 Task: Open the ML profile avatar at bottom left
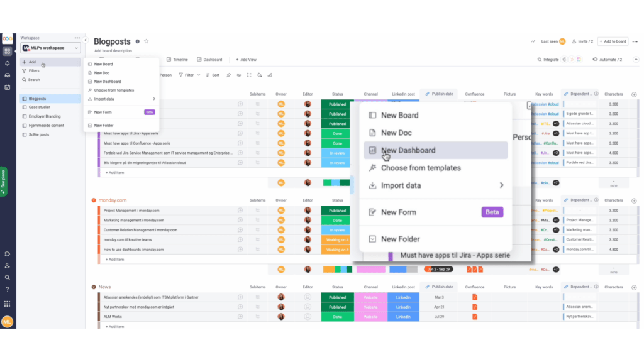(x=8, y=322)
